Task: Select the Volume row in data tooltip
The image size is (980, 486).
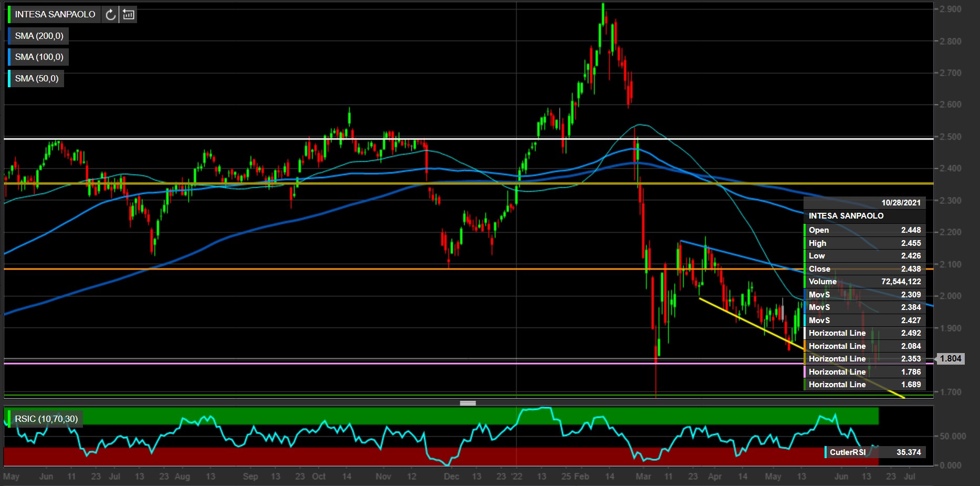Action: tap(864, 282)
